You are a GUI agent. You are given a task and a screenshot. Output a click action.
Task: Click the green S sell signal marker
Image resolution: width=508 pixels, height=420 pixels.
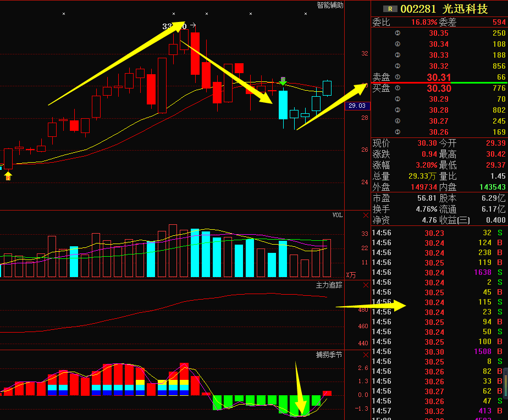(283, 81)
